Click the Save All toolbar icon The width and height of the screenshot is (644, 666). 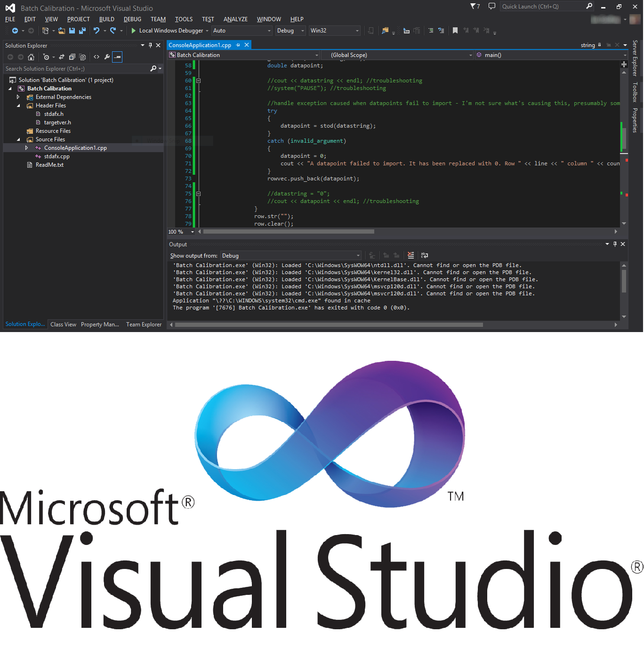coord(82,31)
